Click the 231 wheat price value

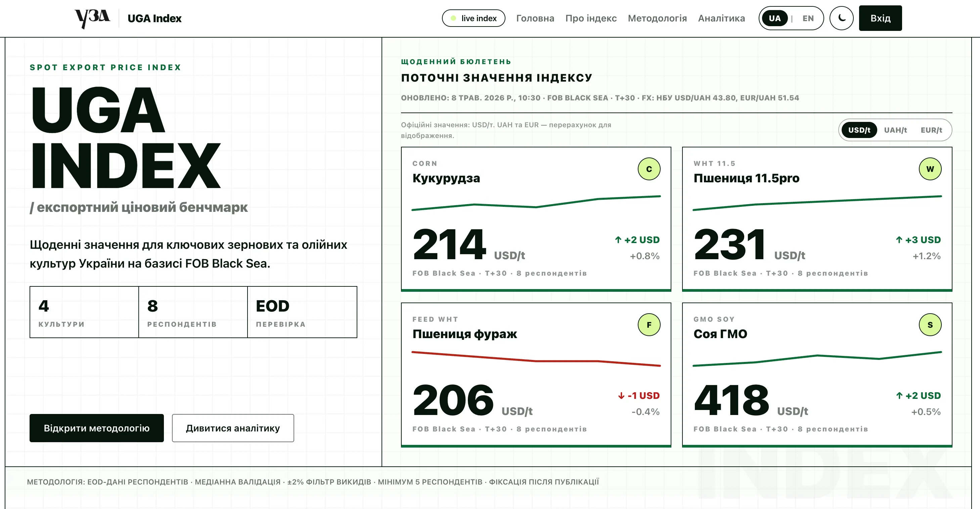click(x=729, y=244)
